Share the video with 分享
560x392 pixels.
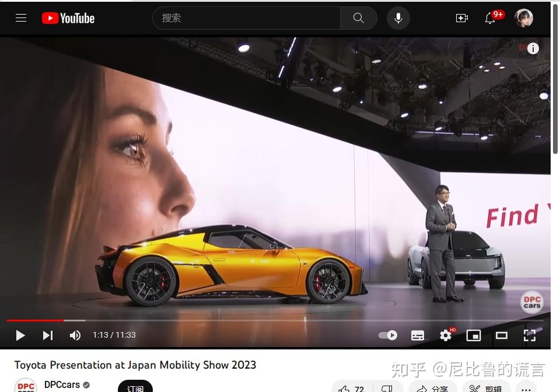click(x=433, y=387)
